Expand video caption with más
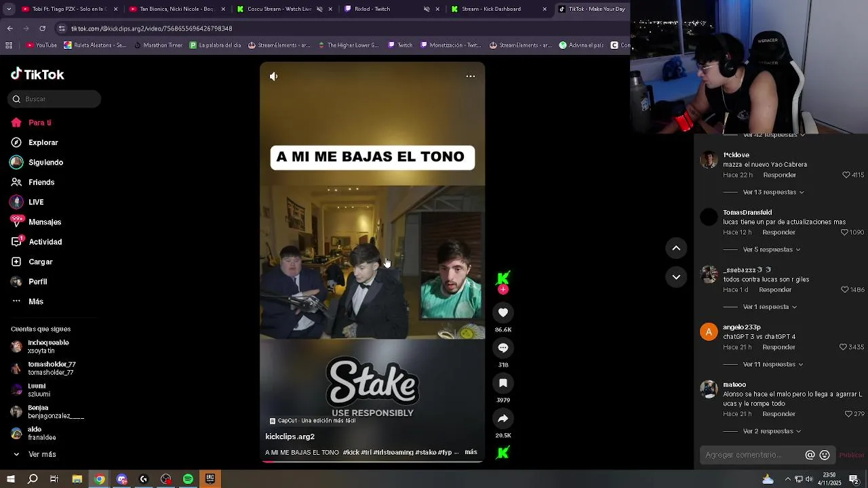This screenshot has height=488, width=868. pyautogui.click(x=471, y=452)
